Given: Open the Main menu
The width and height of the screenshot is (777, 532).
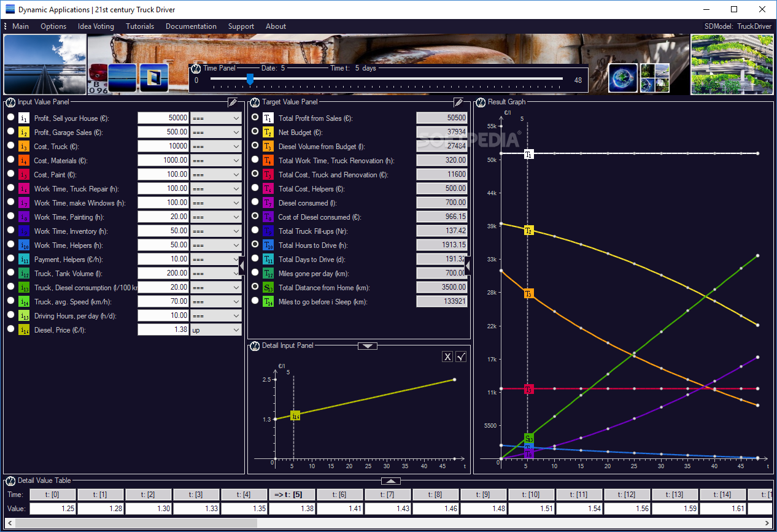Looking at the screenshot, I should 20,26.
